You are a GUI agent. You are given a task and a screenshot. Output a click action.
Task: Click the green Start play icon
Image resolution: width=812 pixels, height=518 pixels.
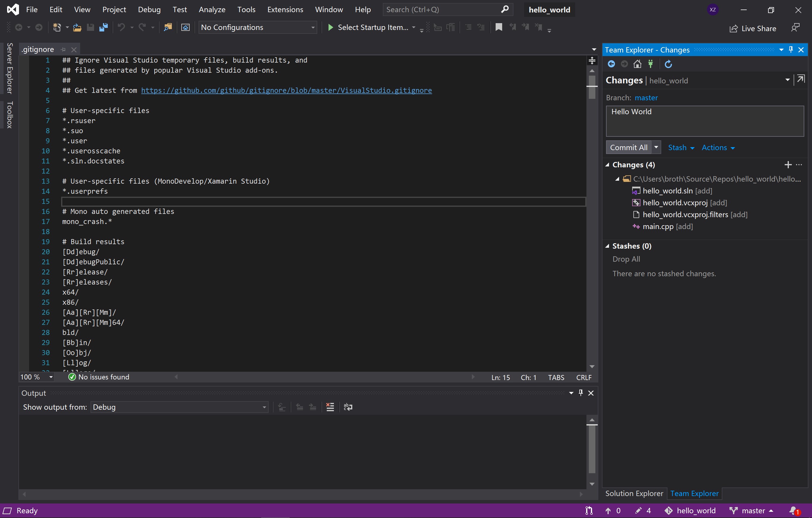330,27
